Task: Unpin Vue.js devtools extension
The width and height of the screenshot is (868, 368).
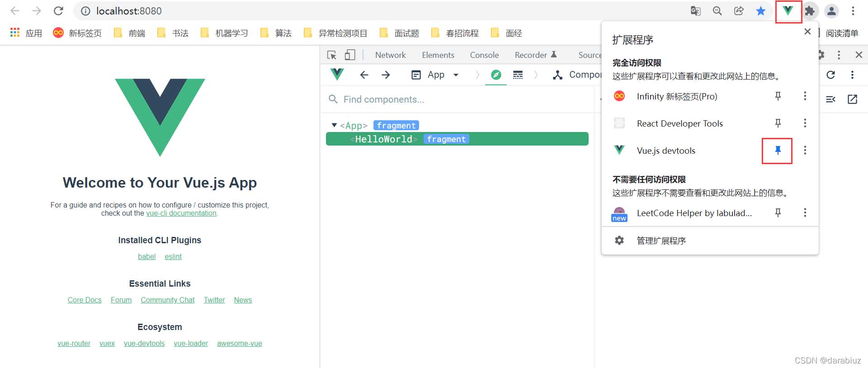Action: [778, 150]
